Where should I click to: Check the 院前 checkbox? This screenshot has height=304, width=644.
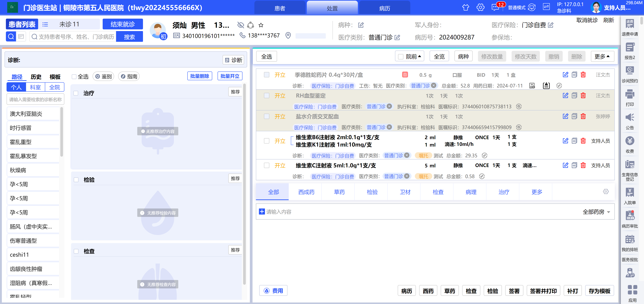(401, 57)
